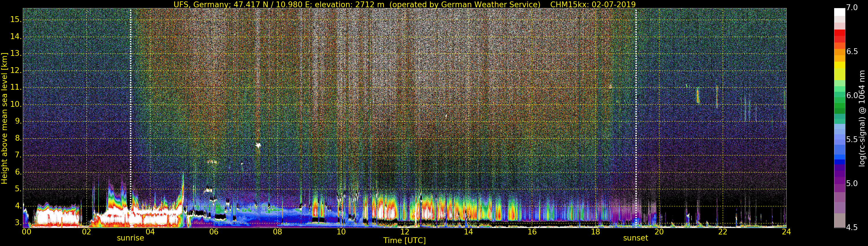This screenshot has height=246, width=868.
Task: Select the 06 hour tick label
Action: coord(214,232)
